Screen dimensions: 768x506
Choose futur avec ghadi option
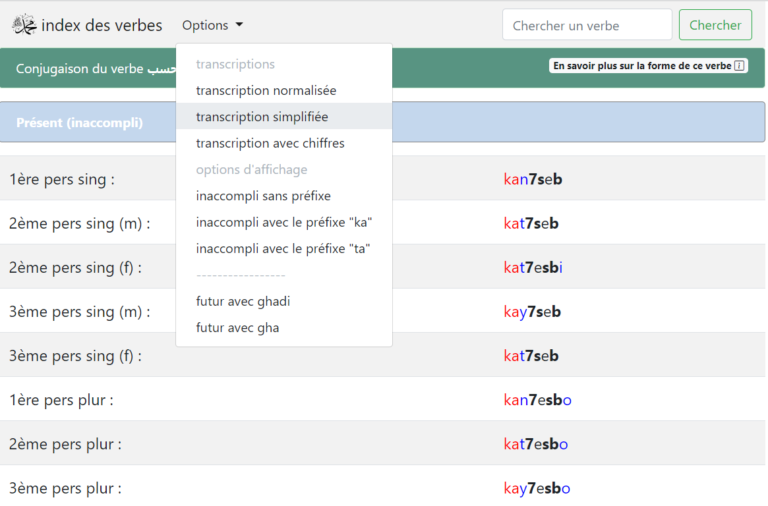243,301
